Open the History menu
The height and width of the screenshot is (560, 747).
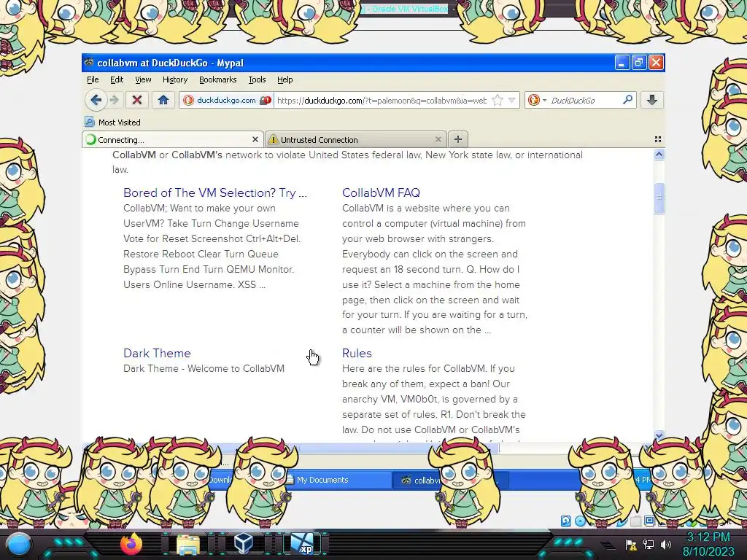coord(175,79)
